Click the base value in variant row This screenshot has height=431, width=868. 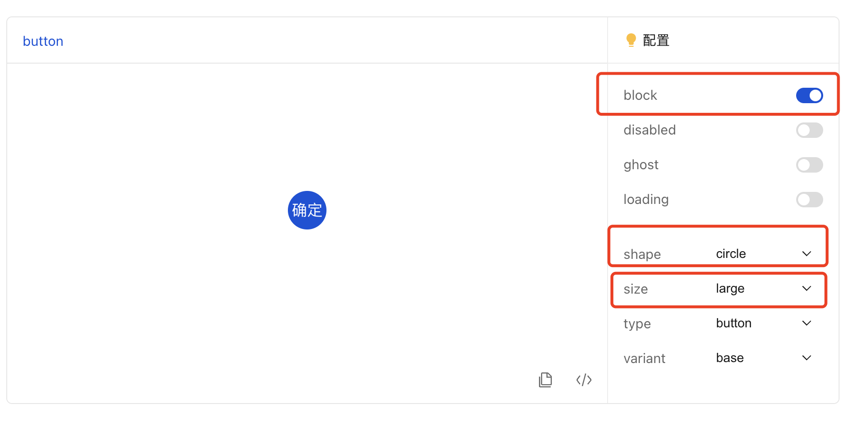coord(730,358)
